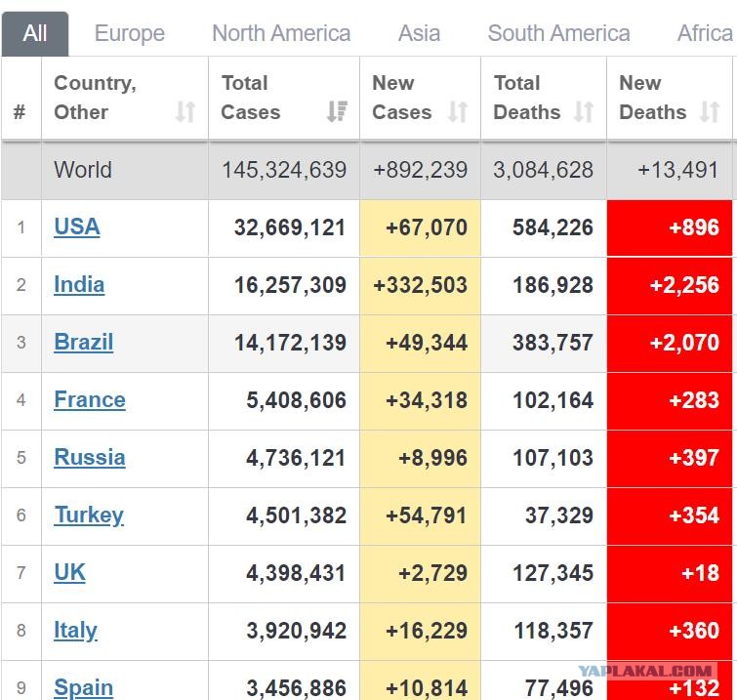Show the South America tab
This screenshot has width=737, height=700.
click(558, 33)
